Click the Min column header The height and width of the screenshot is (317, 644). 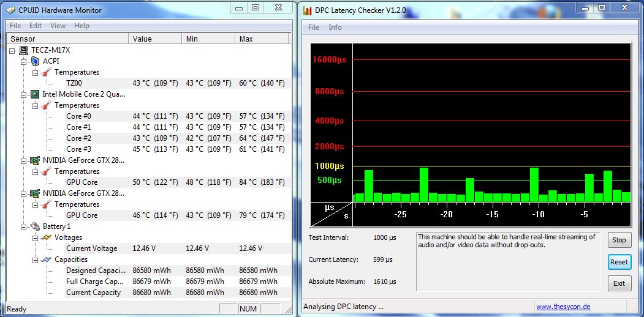coord(208,39)
